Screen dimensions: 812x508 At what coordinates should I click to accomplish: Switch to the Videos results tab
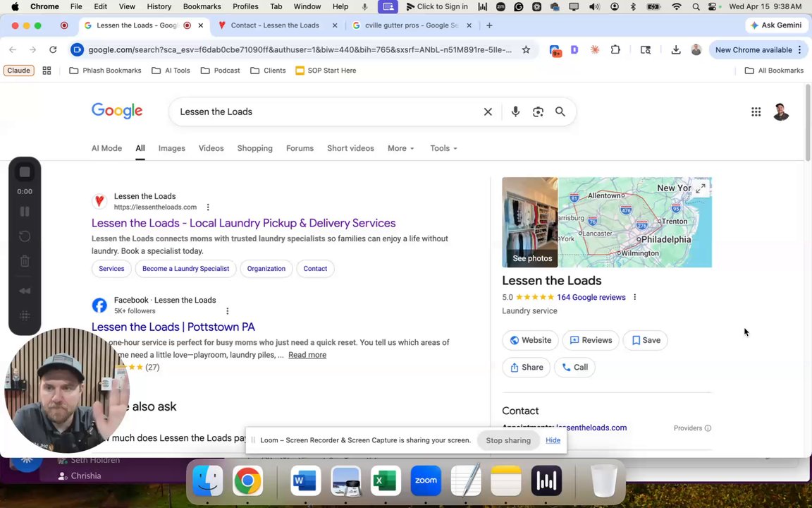211,148
